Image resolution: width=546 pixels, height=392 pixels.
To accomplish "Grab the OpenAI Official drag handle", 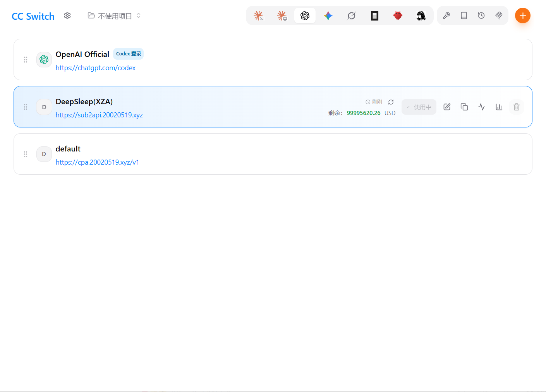I will (x=26, y=60).
